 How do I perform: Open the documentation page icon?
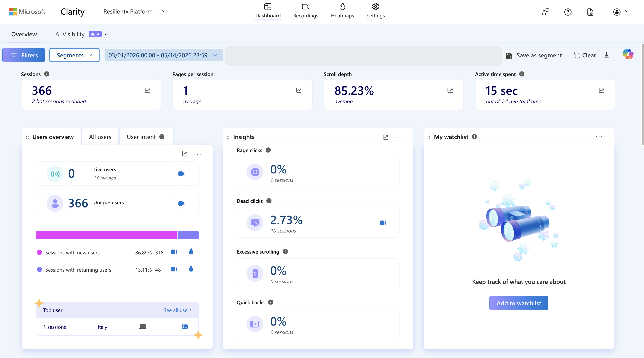pos(590,12)
